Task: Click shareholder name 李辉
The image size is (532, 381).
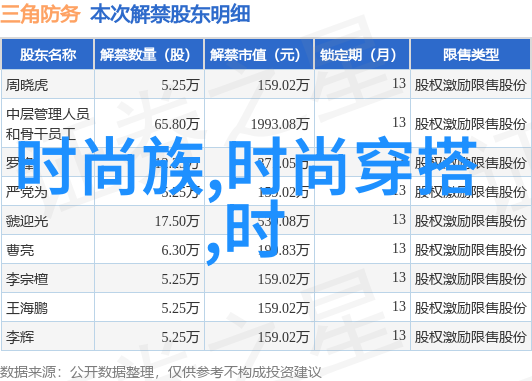Action: click(x=20, y=337)
